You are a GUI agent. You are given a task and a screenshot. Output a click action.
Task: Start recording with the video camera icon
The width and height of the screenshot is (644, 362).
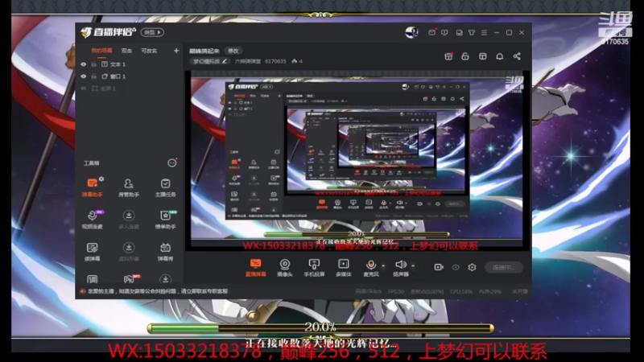[x=439, y=267]
